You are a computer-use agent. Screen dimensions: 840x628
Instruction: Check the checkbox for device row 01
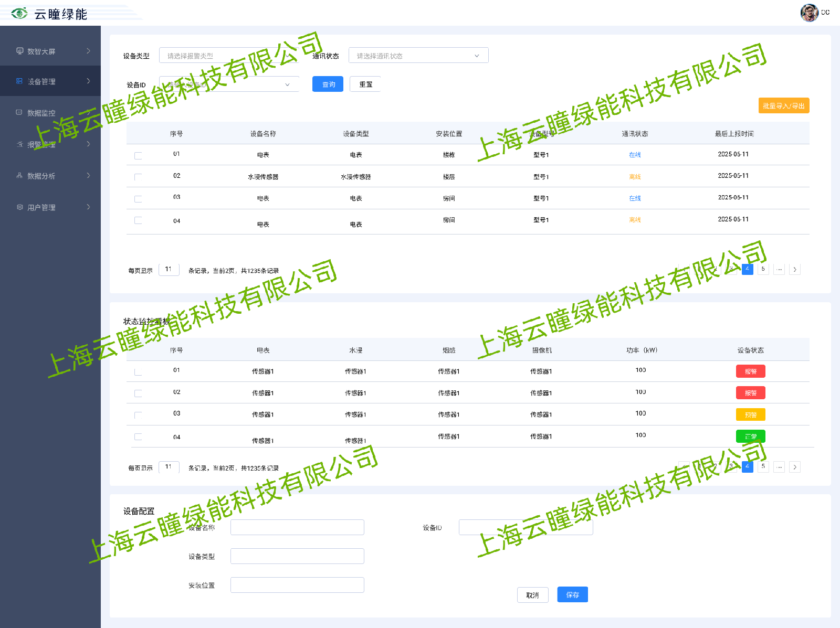[138, 155]
